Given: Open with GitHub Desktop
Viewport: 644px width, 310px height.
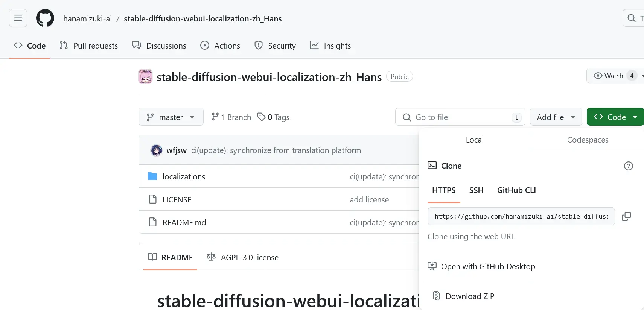Looking at the screenshot, I should (x=488, y=266).
